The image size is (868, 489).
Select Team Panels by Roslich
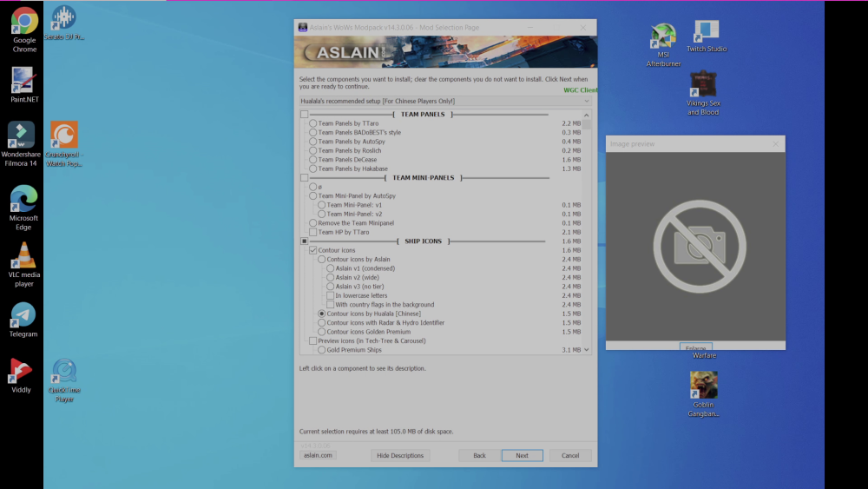(x=312, y=150)
